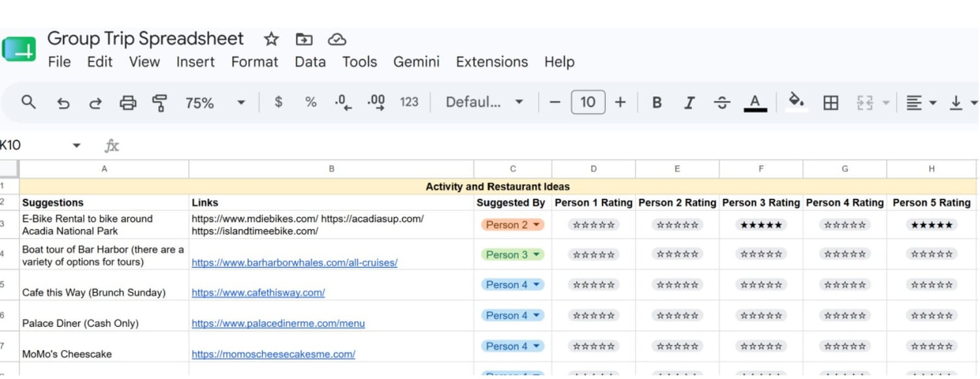Screen dimensions: 980x379
Task: Decrease font size with minus icon
Action: 555,102
